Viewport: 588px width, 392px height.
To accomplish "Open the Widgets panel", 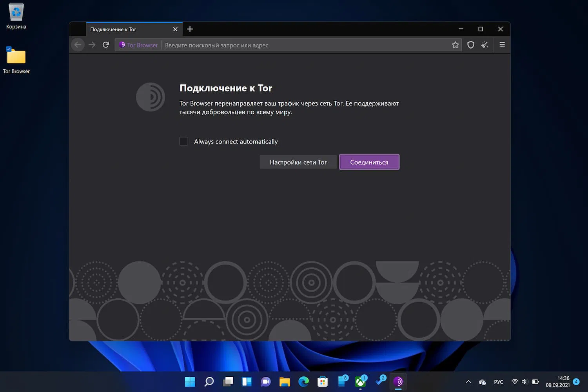I will [247, 382].
